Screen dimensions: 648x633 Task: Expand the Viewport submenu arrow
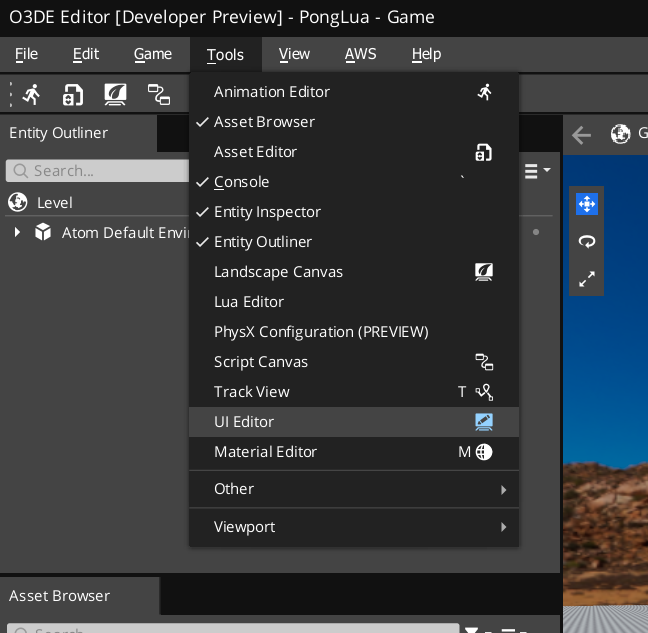[x=503, y=527]
